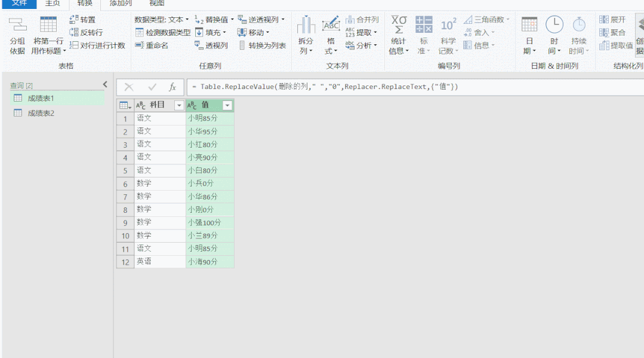Click the 分析 (Parse) button
Screen dimensions: 644x358
click(362, 45)
